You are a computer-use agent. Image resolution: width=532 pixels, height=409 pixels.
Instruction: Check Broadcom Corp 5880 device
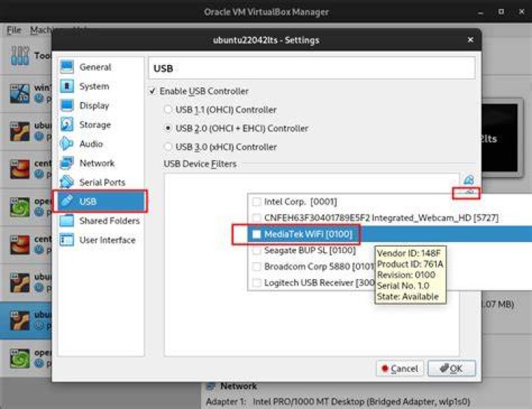(x=256, y=267)
